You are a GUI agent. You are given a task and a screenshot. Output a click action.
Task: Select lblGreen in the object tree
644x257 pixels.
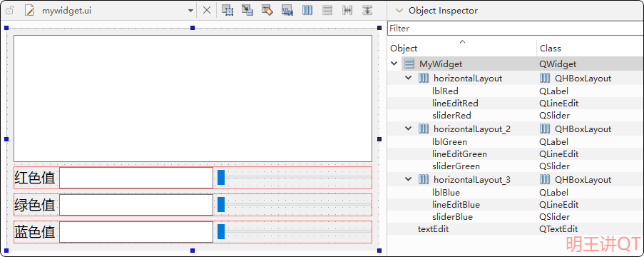pos(449,142)
